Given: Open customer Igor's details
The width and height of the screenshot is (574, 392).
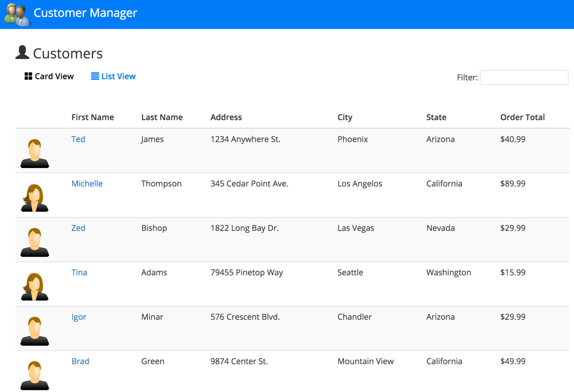Looking at the screenshot, I should click(79, 317).
